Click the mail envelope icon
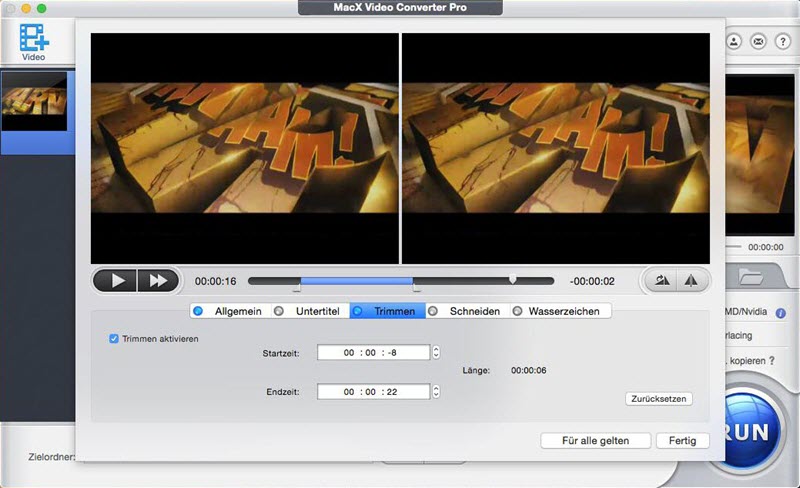The image size is (800, 488). [759, 42]
